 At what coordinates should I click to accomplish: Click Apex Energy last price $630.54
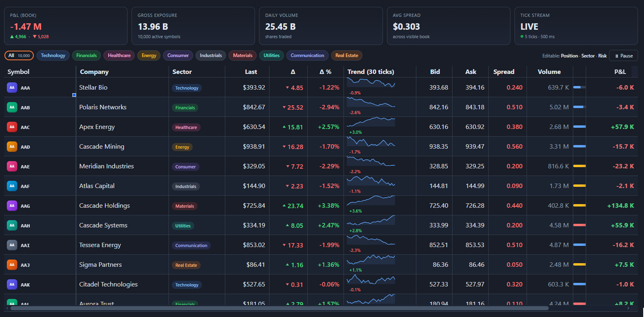tap(254, 127)
